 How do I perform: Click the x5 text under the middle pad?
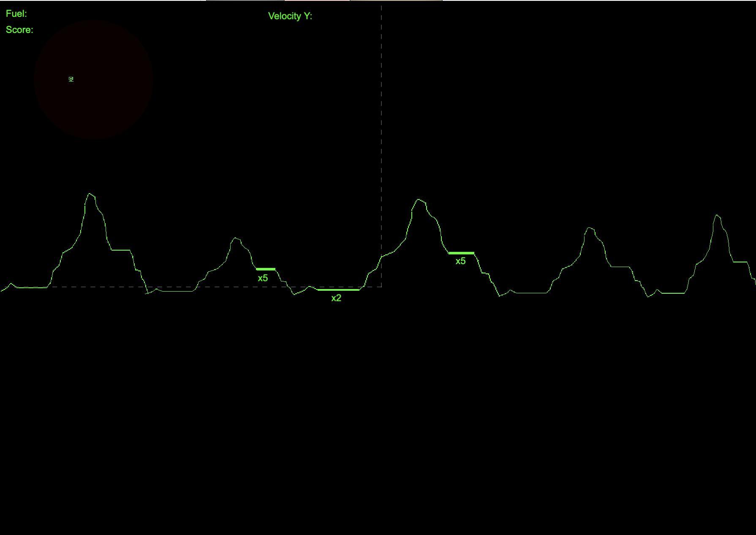(x=263, y=278)
